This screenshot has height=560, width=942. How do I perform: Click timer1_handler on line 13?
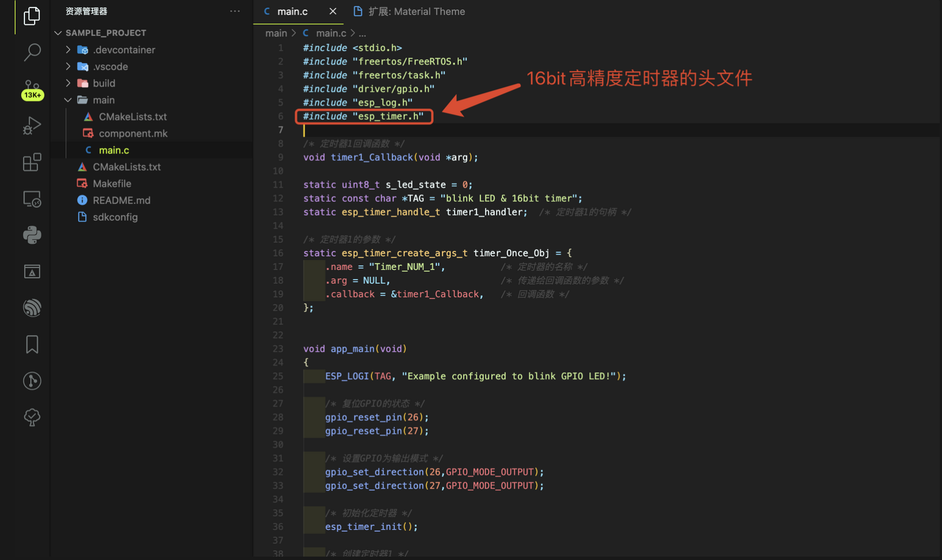point(484,212)
